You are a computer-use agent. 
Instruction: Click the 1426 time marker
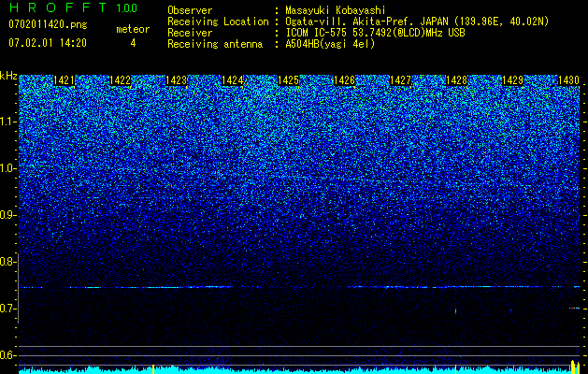pyautogui.click(x=344, y=80)
